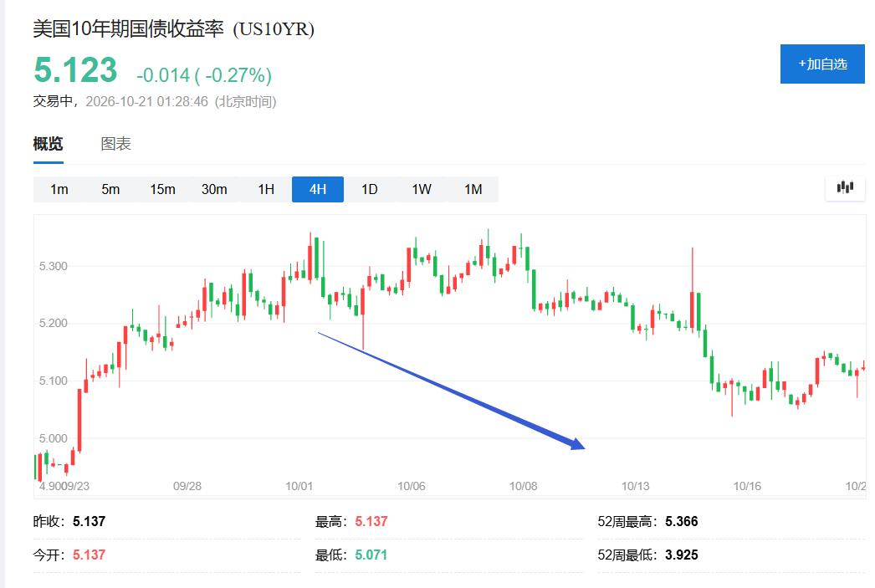Click the 5.300 y-axis label

click(x=53, y=266)
